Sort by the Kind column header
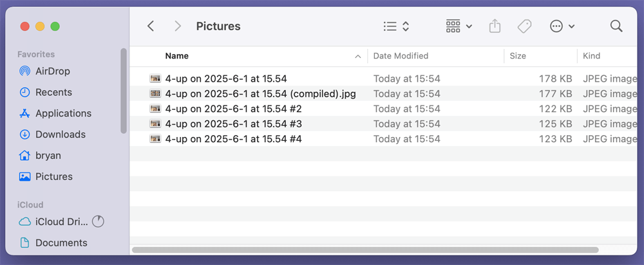The image size is (644, 265). [591, 56]
